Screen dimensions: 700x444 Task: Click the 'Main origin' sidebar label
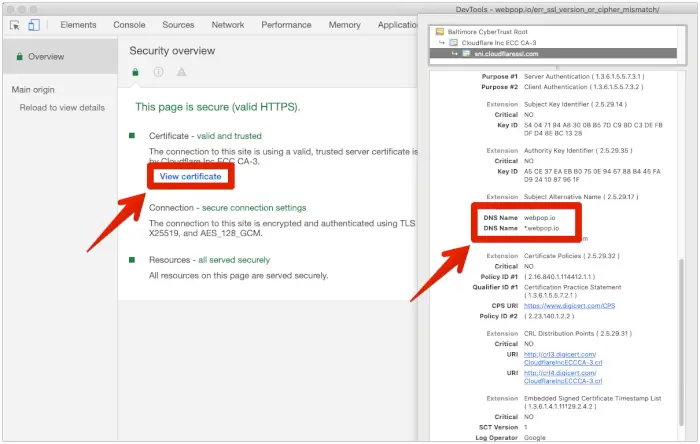(x=33, y=90)
